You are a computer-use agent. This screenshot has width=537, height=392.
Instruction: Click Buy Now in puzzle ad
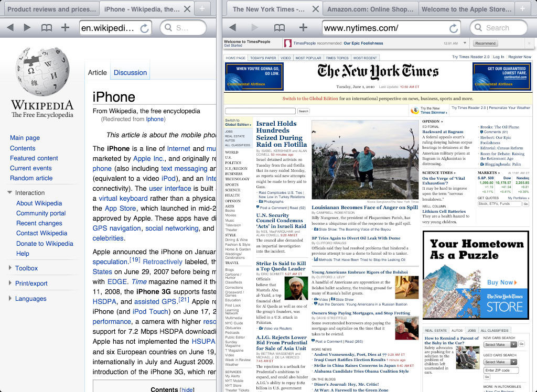click(502, 282)
